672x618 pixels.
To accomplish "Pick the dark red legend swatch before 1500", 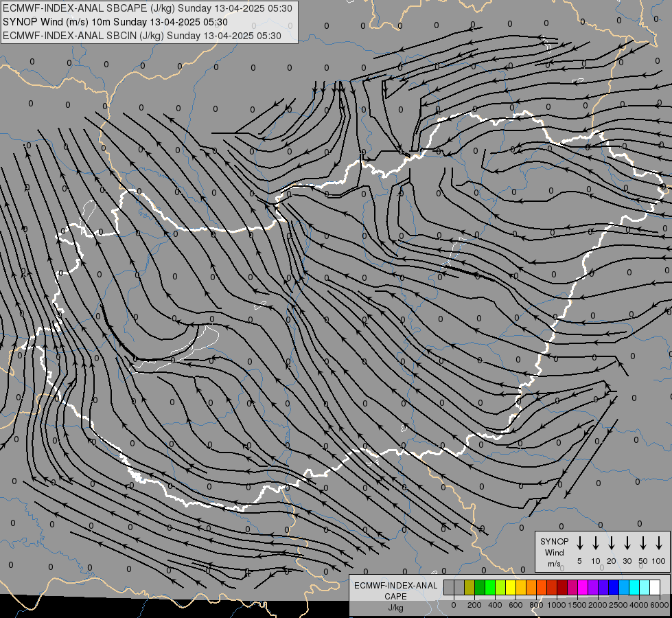I will click(562, 587).
